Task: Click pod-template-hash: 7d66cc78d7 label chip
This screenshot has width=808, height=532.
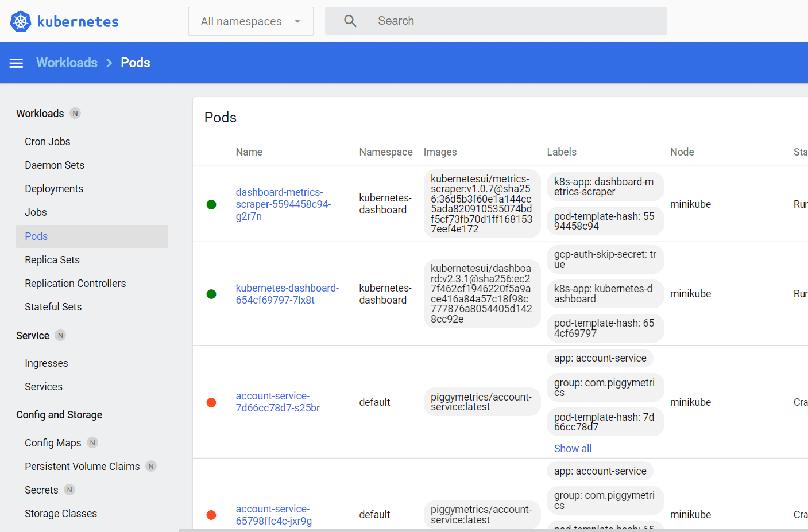Action: (x=605, y=422)
